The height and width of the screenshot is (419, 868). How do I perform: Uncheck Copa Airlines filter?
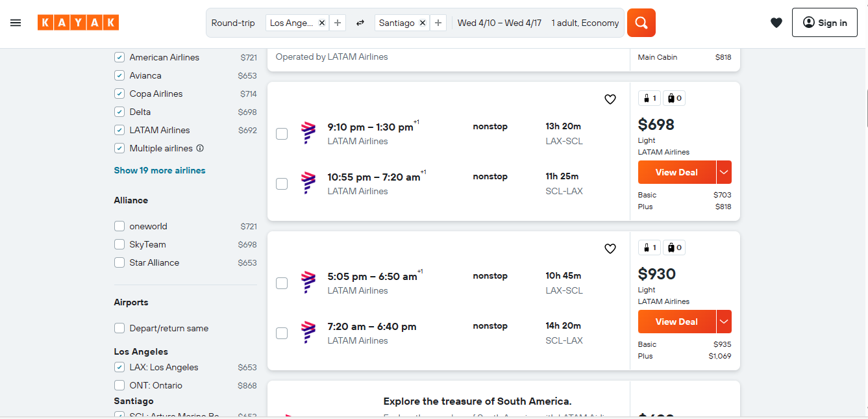pyautogui.click(x=119, y=94)
